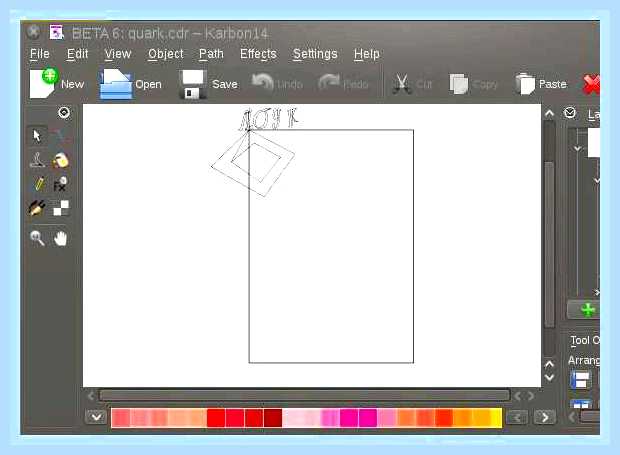Show previous palette colors with left arrow

point(517,417)
